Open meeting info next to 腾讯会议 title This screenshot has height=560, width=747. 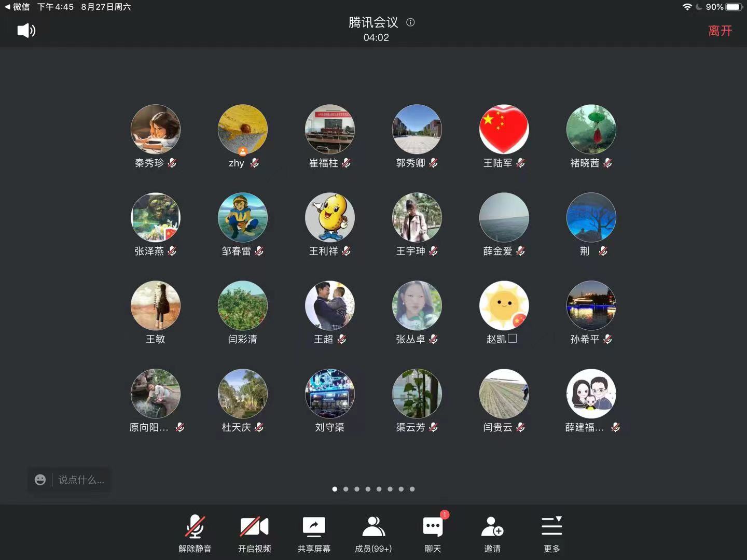(410, 22)
